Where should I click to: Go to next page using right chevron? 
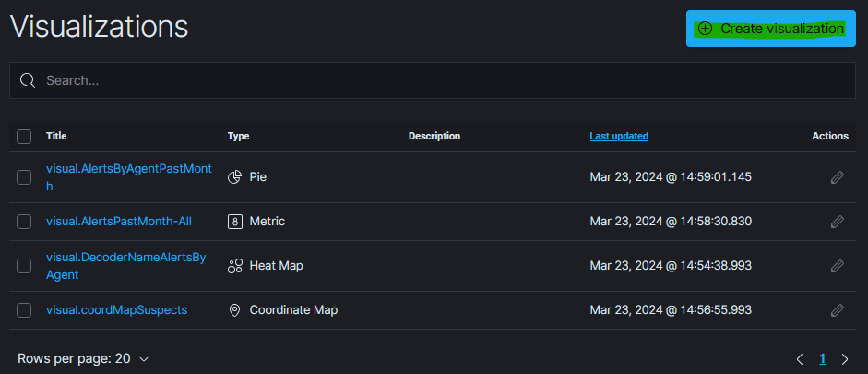pyautogui.click(x=844, y=358)
